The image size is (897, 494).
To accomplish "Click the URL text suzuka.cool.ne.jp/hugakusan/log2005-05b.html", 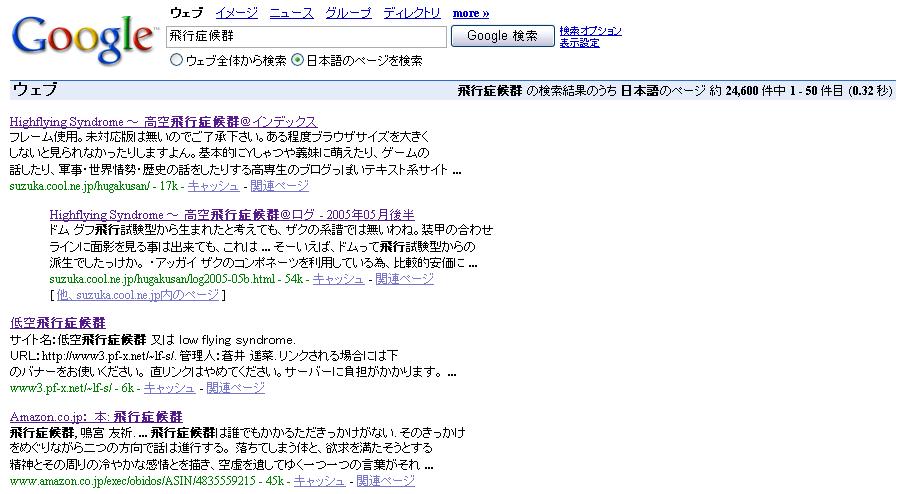I will 162,279.
